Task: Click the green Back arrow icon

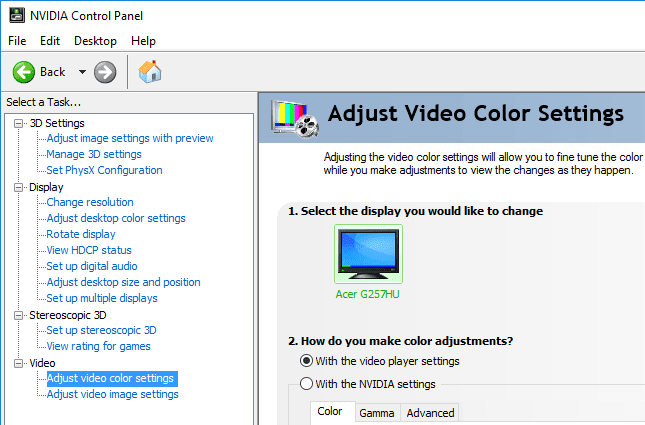Action: [x=24, y=72]
